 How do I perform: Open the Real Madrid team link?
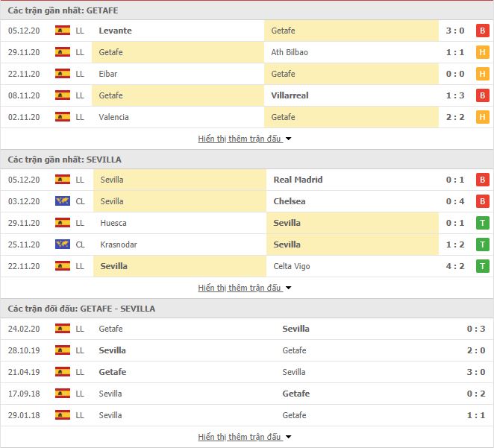point(298,180)
